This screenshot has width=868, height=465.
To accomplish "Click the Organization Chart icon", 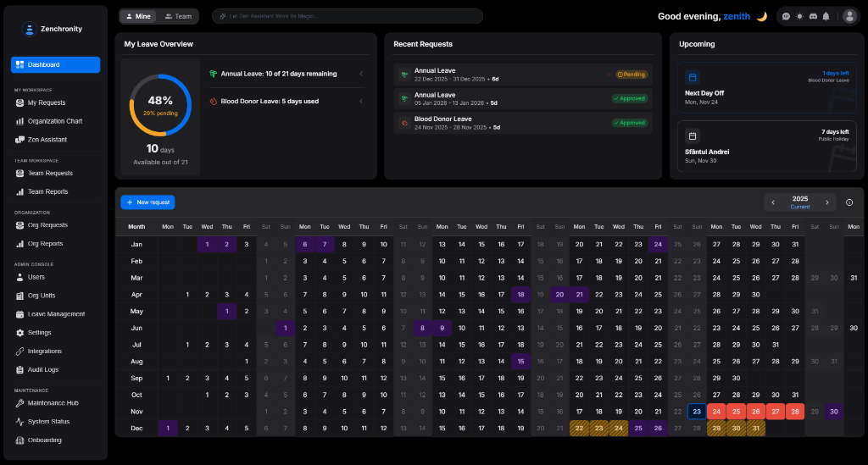I will [x=20, y=121].
